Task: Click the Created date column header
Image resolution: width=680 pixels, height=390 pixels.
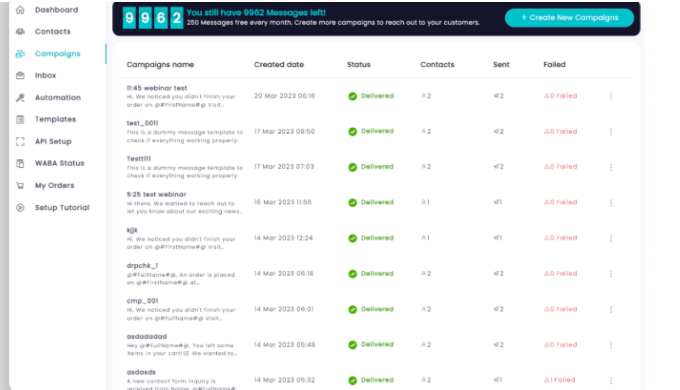Action: [279, 65]
